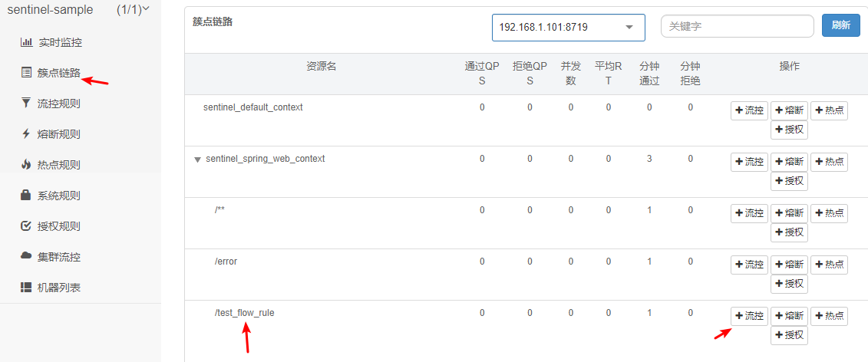Image resolution: width=868 pixels, height=362 pixels.
Task: Click the machine list grid icon
Action: point(26,288)
